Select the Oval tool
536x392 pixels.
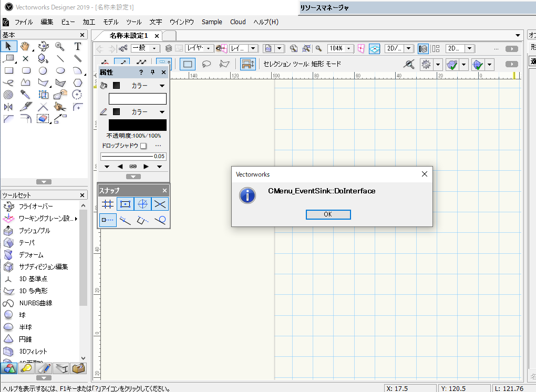click(x=60, y=71)
